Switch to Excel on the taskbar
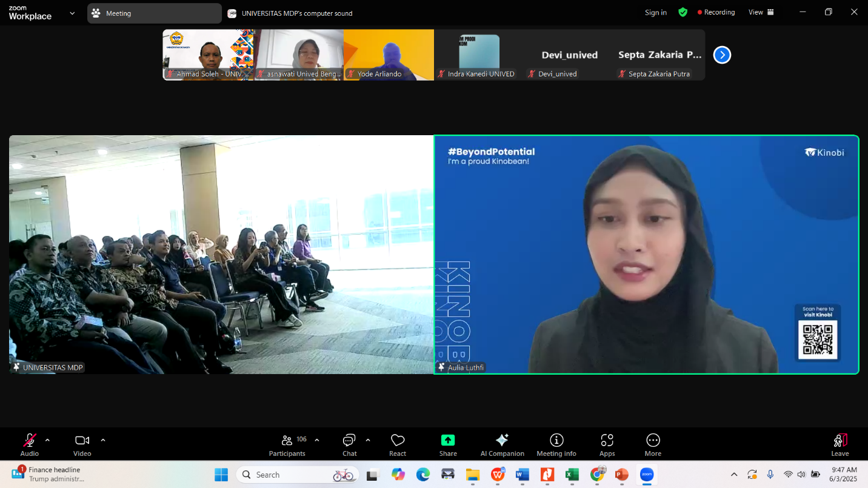 click(x=572, y=475)
